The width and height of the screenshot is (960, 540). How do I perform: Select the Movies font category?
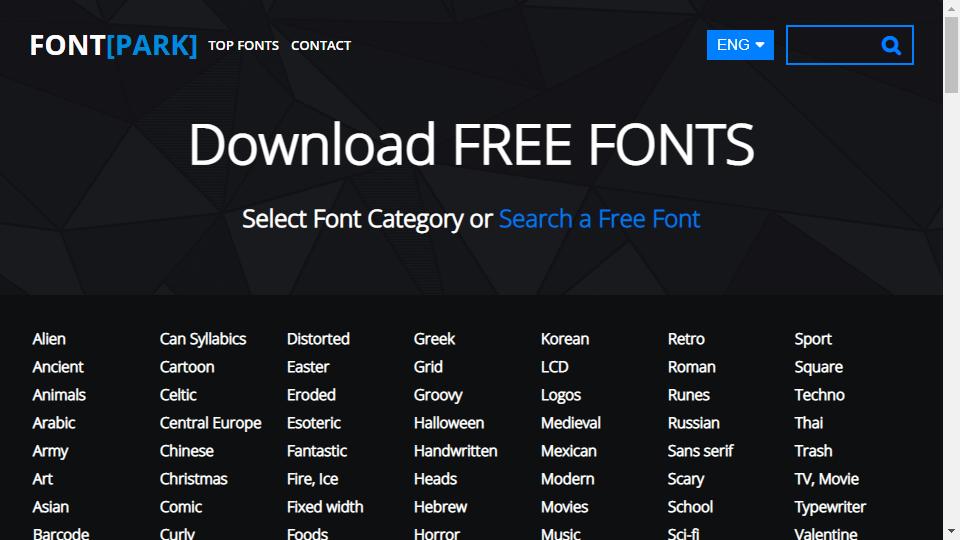[564, 508]
